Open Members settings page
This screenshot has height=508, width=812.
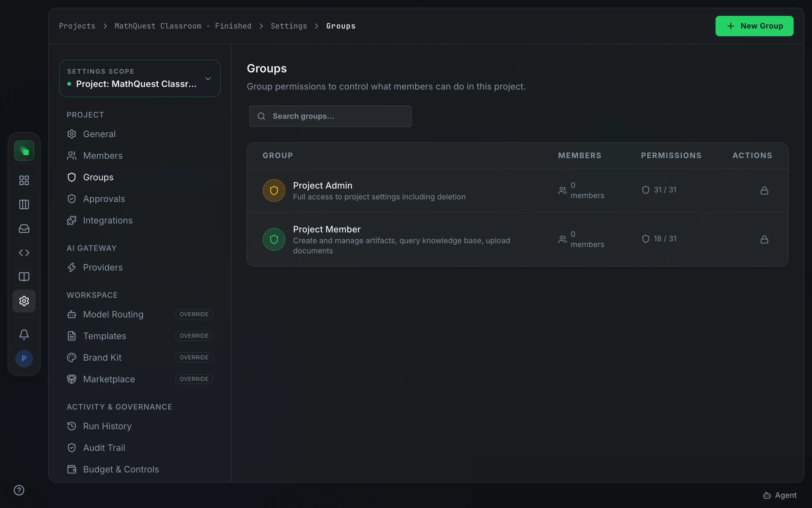coord(140,156)
